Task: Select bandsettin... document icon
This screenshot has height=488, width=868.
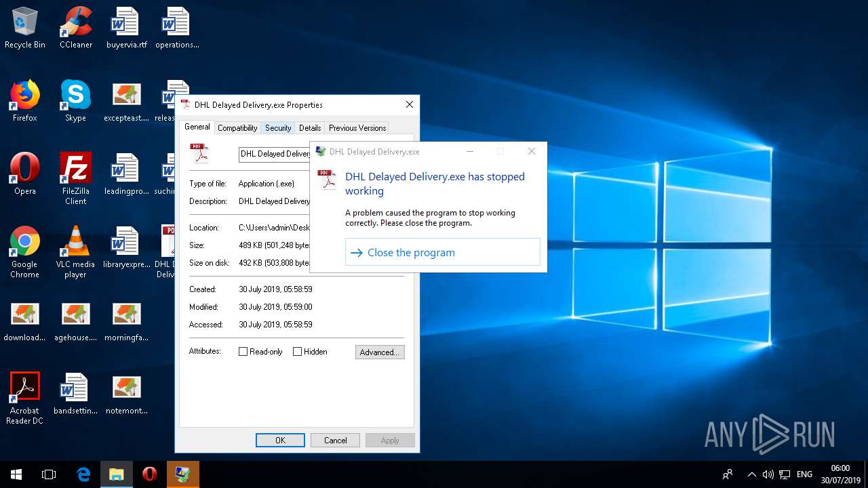Action: [76, 394]
